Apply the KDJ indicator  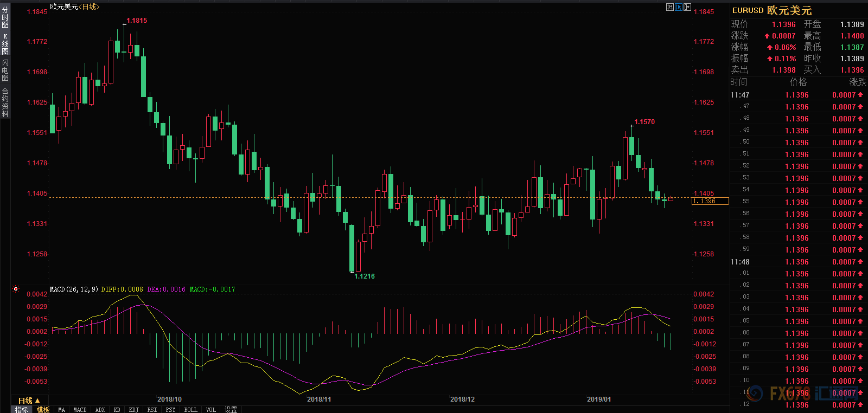134,410
